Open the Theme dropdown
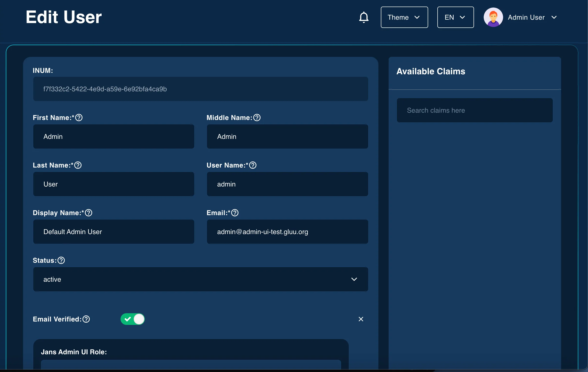This screenshot has width=588, height=372. pos(404,17)
